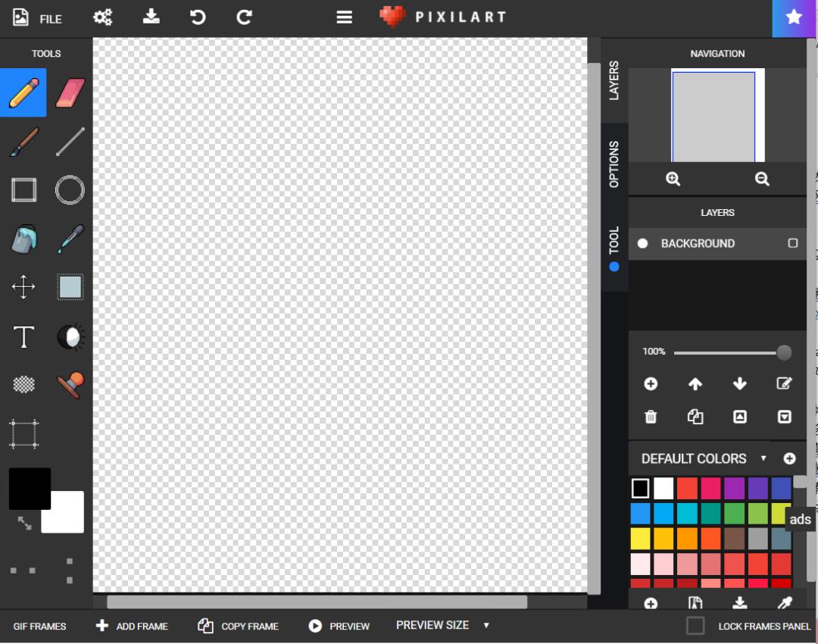Switch to the TOOL side tab
Screen dimensions: 818x644
tap(614, 248)
